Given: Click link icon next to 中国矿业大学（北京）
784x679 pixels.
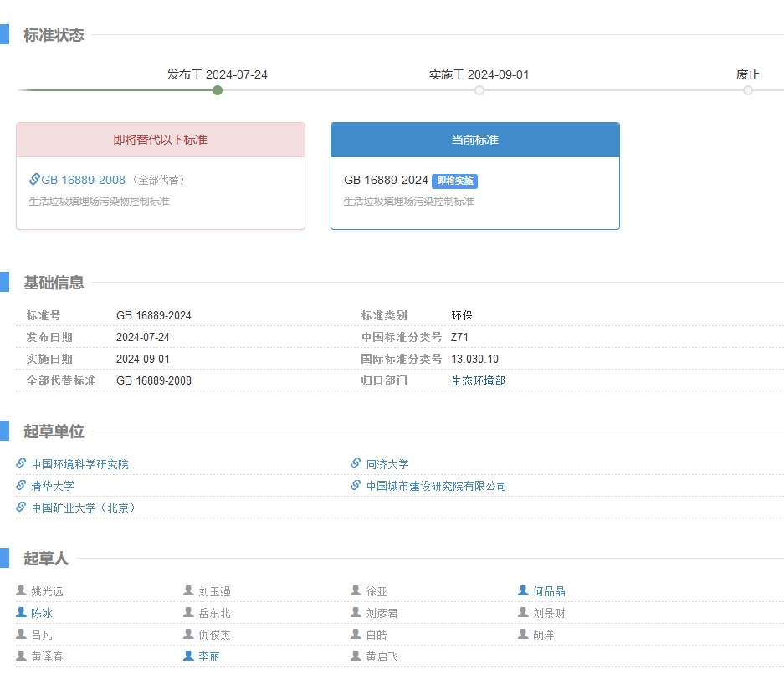Looking at the screenshot, I should point(21,507).
